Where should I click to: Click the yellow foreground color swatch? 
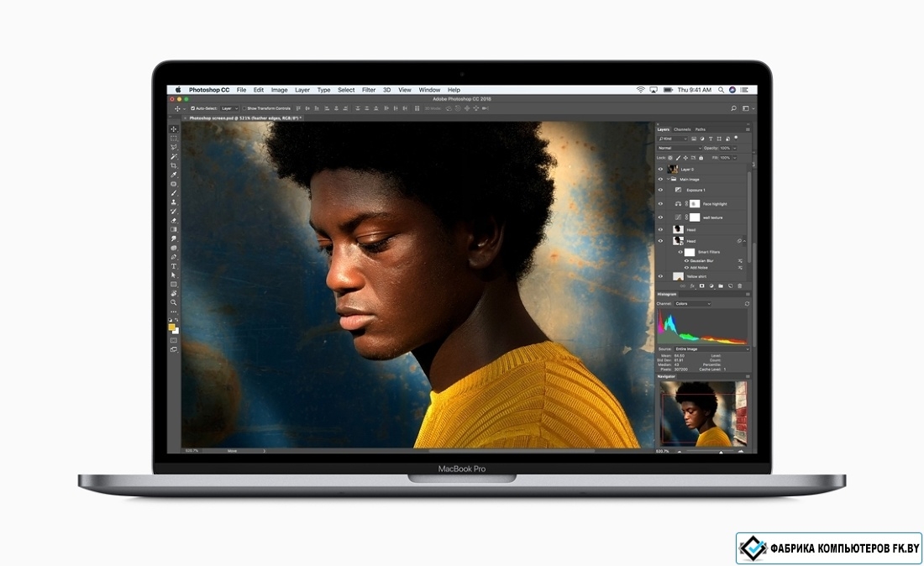171,327
